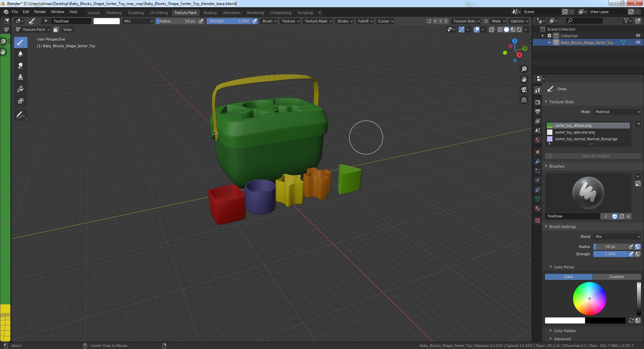
Task: Click the viewport zoom magnifier icon
Action: pyautogui.click(x=524, y=69)
